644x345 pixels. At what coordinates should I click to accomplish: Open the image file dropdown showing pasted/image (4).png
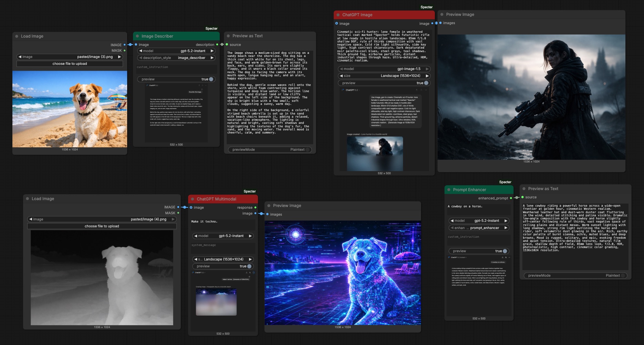click(102, 219)
